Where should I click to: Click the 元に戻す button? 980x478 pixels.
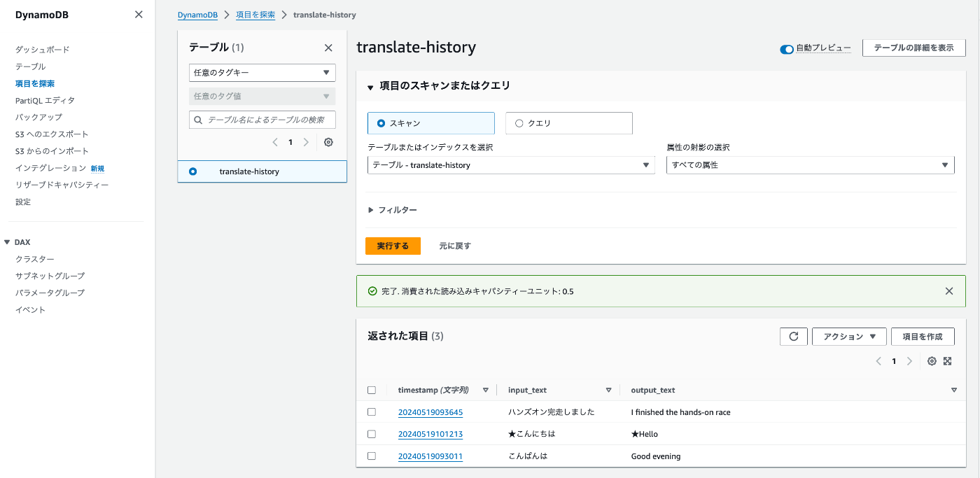tap(455, 246)
